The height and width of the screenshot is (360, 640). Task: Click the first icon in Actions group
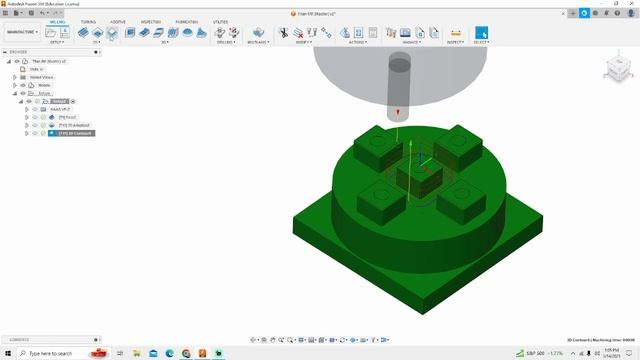click(x=344, y=32)
